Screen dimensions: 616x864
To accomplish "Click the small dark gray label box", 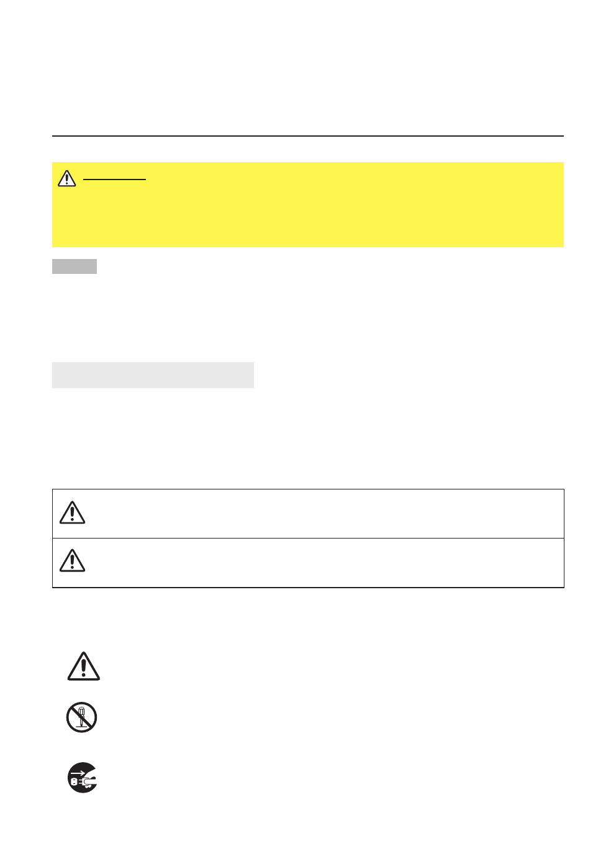I will pos(75,266).
